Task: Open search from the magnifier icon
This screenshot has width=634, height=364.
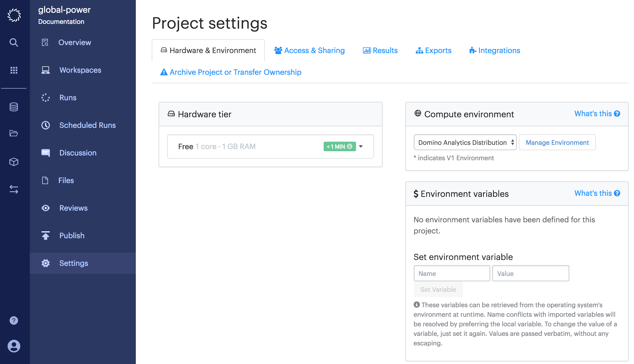Action: click(x=14, y=42)
